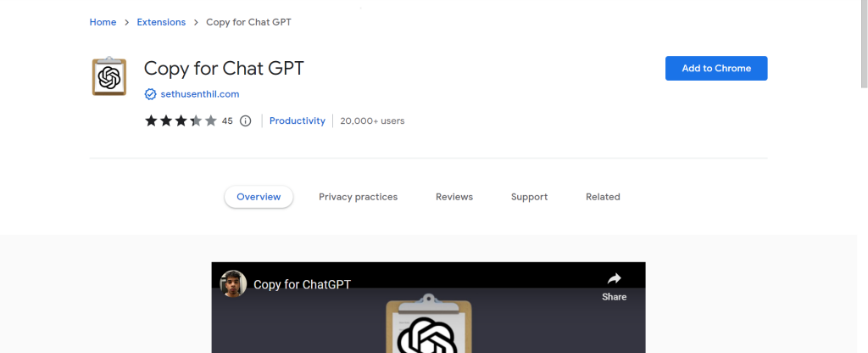Click the star rating icons

181,120
